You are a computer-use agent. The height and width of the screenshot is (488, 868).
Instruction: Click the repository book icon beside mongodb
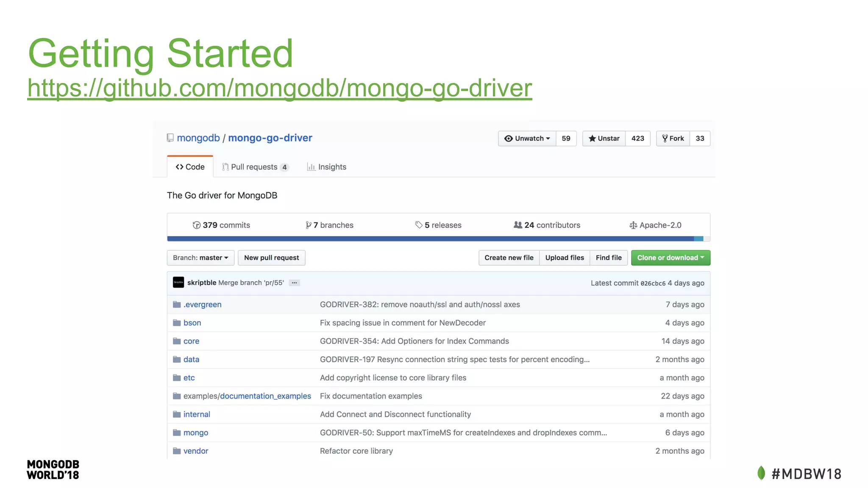point(170,138)
